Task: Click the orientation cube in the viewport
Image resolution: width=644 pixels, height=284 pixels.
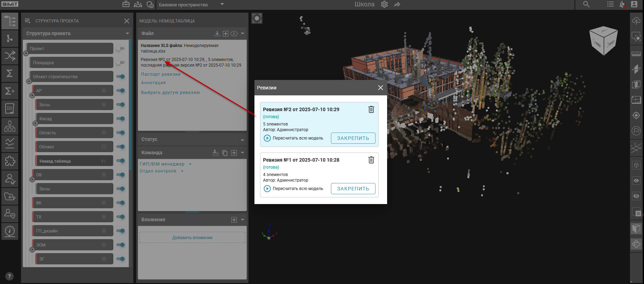Action: [603, 41]
